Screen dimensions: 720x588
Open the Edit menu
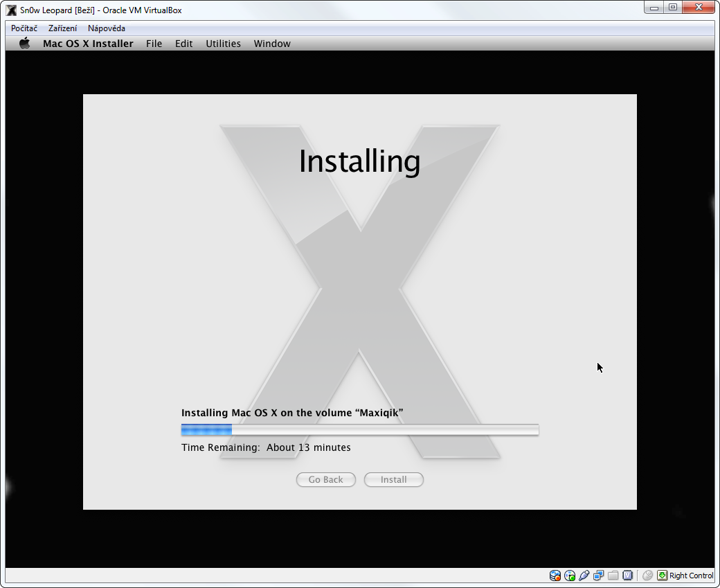click(x=183, y=44)
